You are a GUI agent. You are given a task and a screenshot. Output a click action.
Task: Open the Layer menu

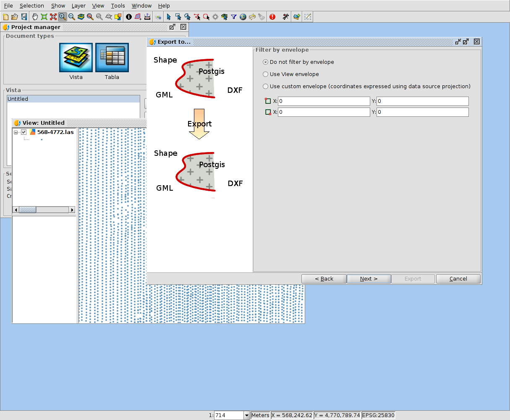pyautogui.click(x=78, y=6)
